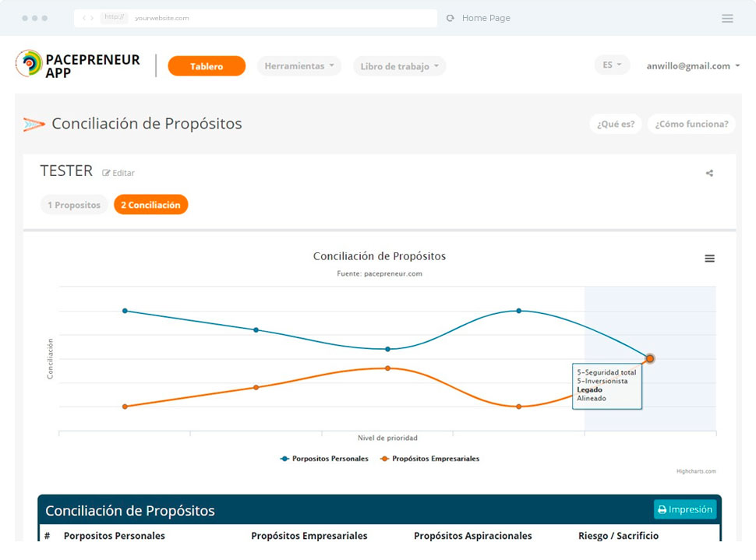Open the chart hamburger context menu
Viewport: 756px width, 560px height.
(709, 259)
